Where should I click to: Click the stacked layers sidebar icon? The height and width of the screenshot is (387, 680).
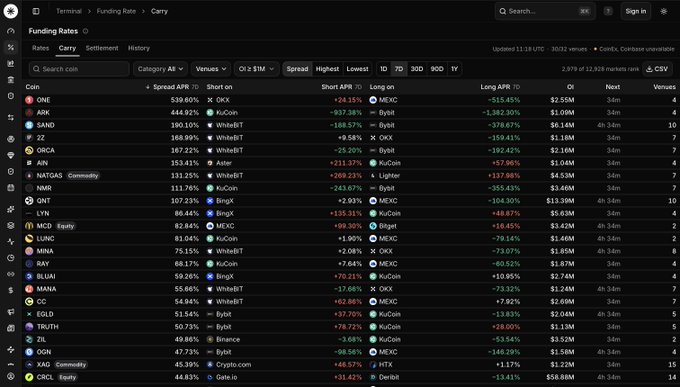tap(11, 226)
